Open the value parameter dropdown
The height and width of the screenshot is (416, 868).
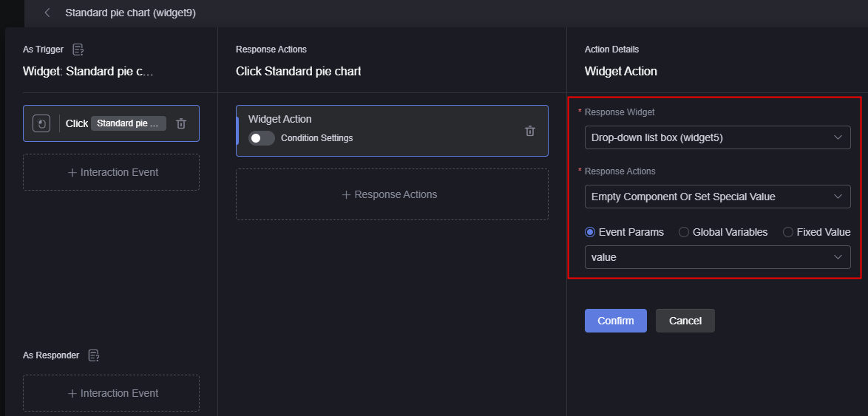(717, 257)
